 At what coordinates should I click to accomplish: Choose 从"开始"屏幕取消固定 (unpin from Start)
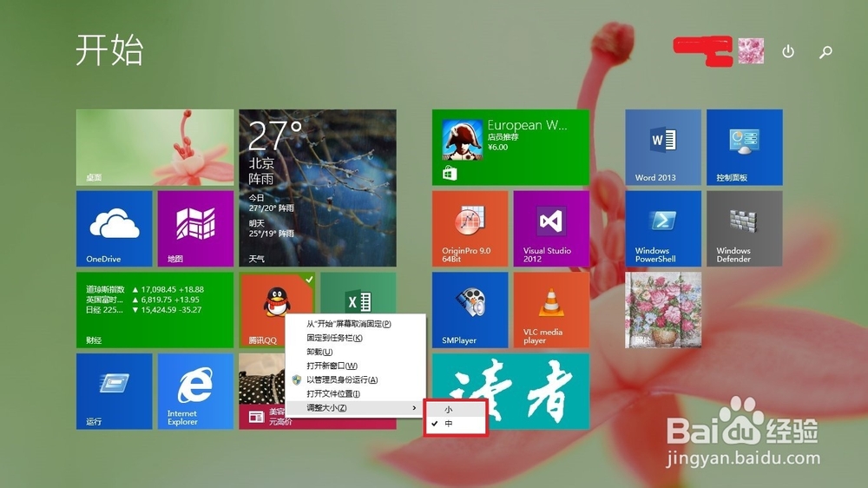[x=355, y=324]
